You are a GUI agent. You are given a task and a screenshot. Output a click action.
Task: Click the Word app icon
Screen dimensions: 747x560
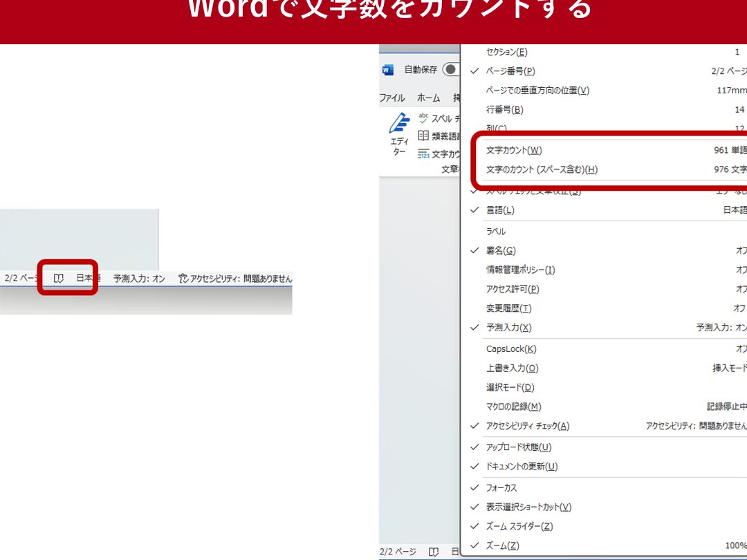coord(388,70)
